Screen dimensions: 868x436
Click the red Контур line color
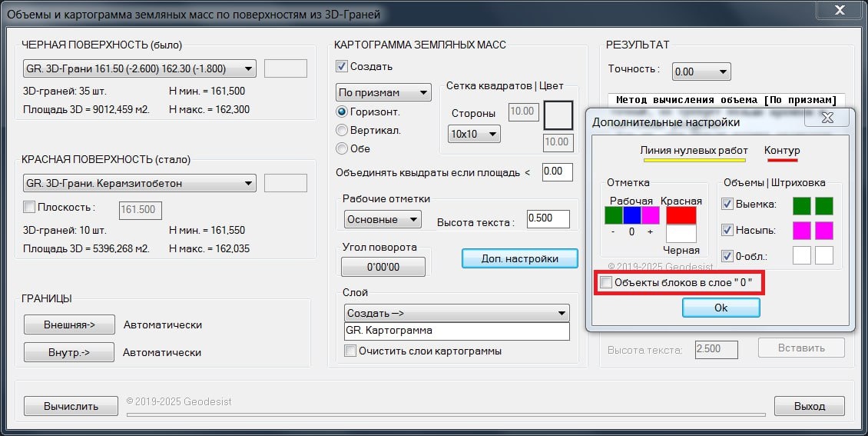(782, 161)
